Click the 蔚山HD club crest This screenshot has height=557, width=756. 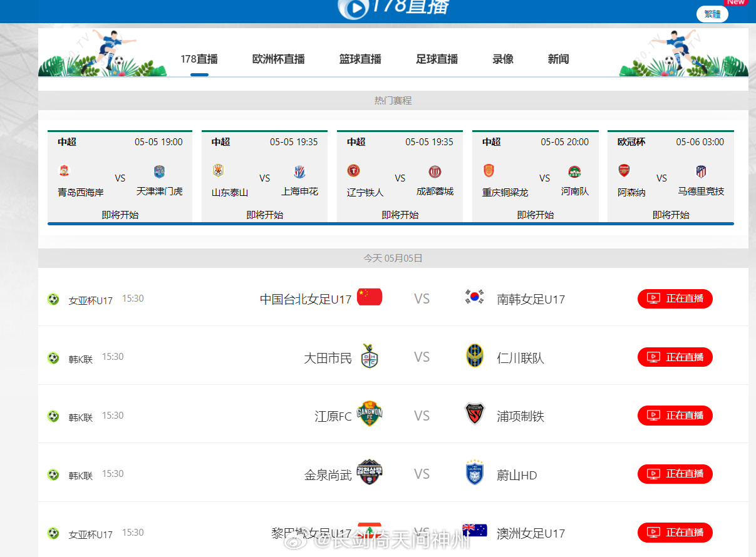pos(475,473)
